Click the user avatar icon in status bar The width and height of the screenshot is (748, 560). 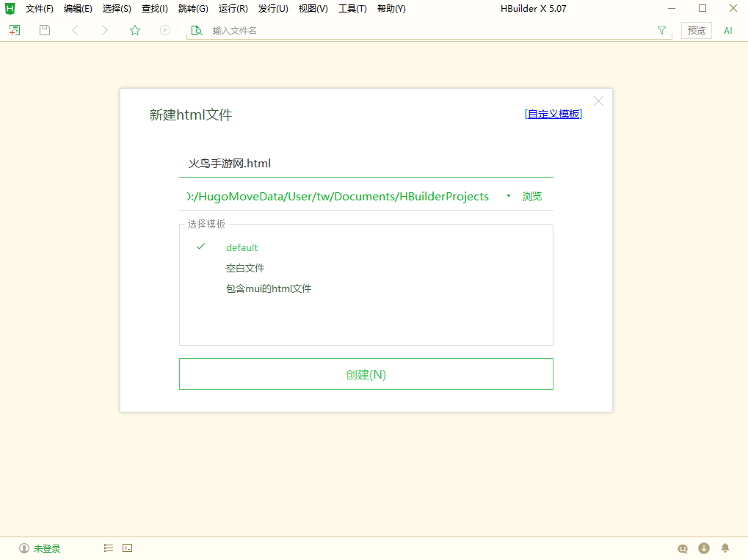coord(23,548)
